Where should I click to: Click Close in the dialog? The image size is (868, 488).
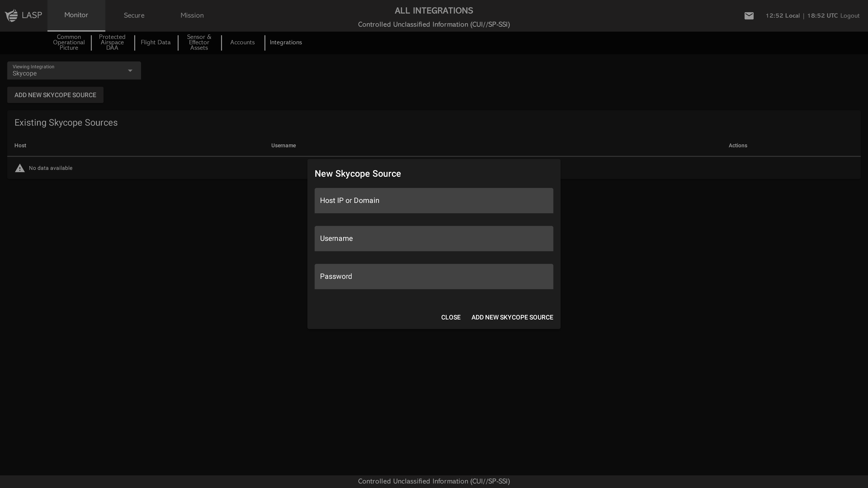tap(451, 317)
